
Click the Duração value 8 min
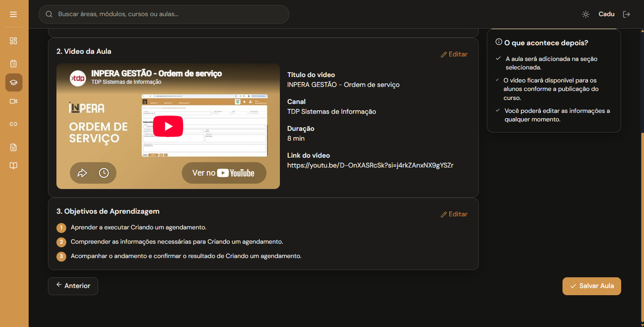296,138
